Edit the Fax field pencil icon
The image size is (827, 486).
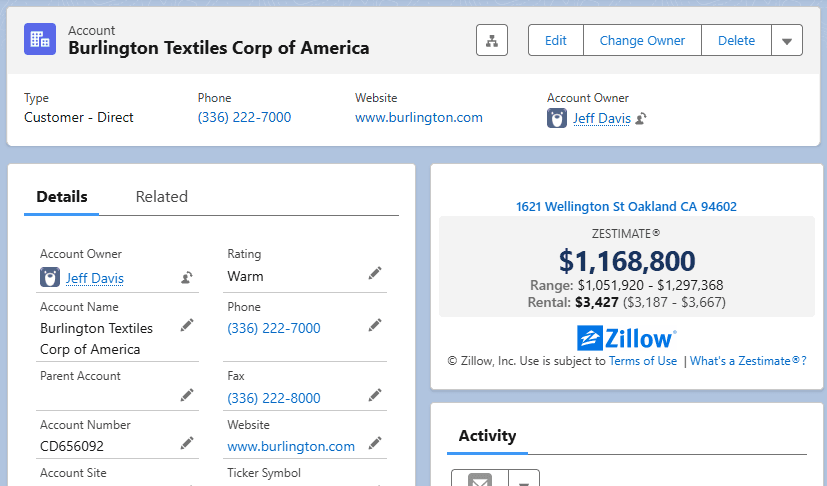pos(374,395)
